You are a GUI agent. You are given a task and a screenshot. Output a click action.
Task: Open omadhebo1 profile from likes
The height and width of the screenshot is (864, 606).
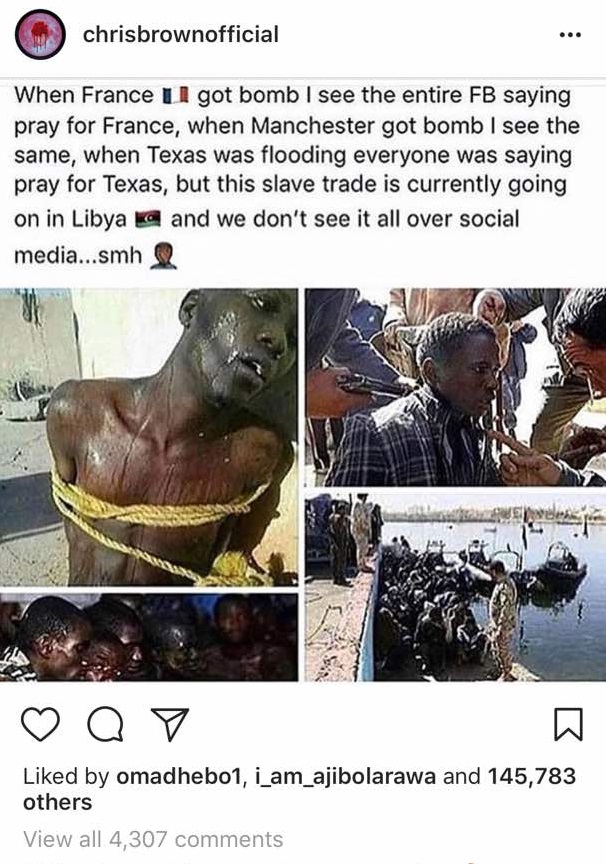click(179, 776)
